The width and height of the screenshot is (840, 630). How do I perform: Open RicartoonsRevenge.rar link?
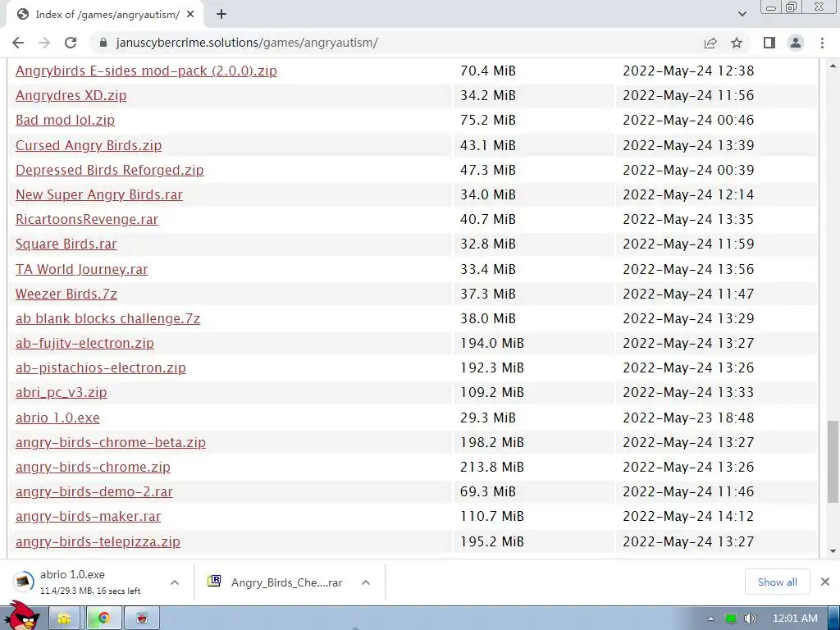(87, 219)
